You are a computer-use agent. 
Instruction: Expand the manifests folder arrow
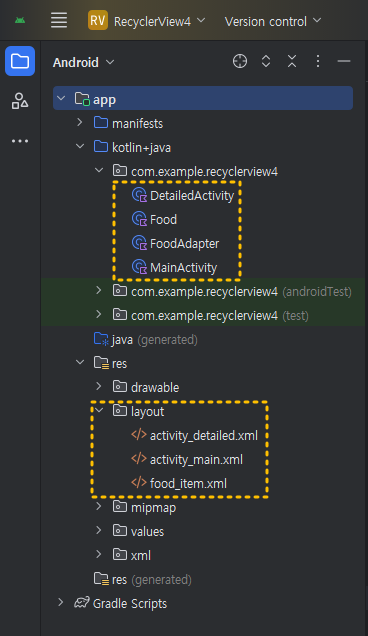pyautogui.click(x=80, y=122)
